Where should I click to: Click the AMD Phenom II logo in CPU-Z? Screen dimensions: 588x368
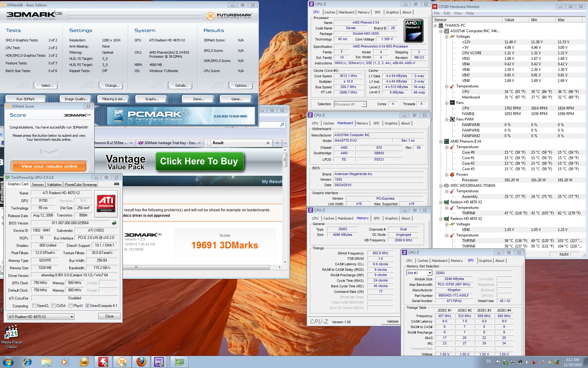tap(413, 31)
